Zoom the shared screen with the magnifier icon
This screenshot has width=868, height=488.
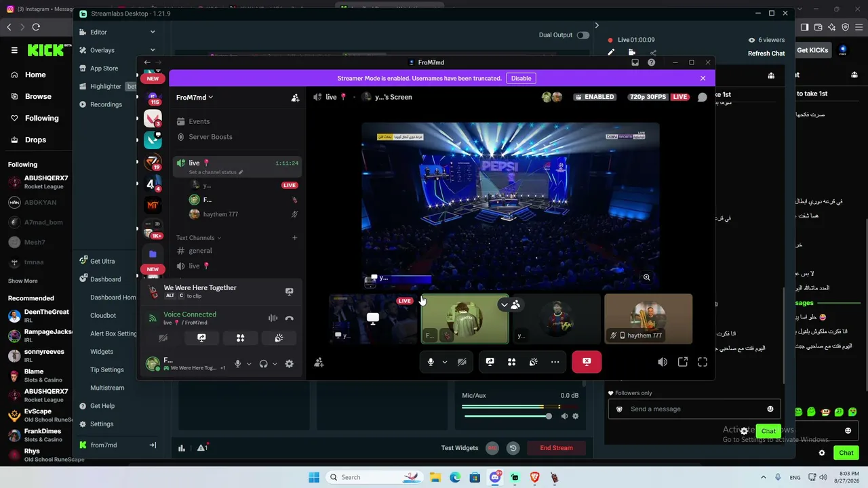(x=646, y=277)
